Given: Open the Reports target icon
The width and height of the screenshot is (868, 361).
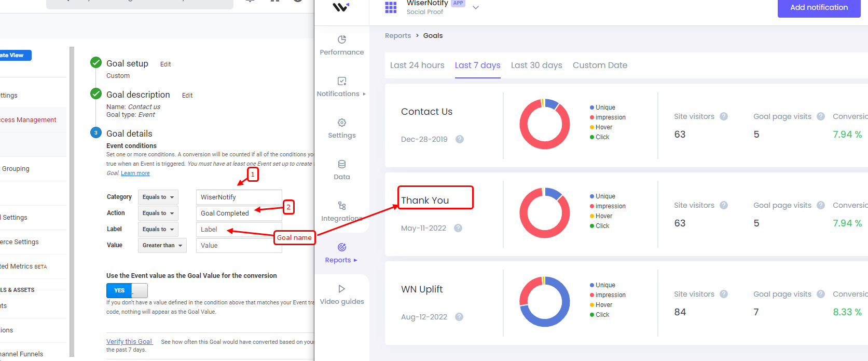Looking at the screenshot, I should pos(342,247).
